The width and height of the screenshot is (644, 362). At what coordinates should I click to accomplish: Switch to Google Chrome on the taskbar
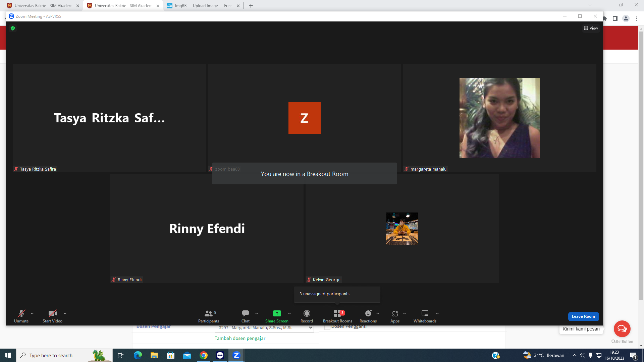204,355
